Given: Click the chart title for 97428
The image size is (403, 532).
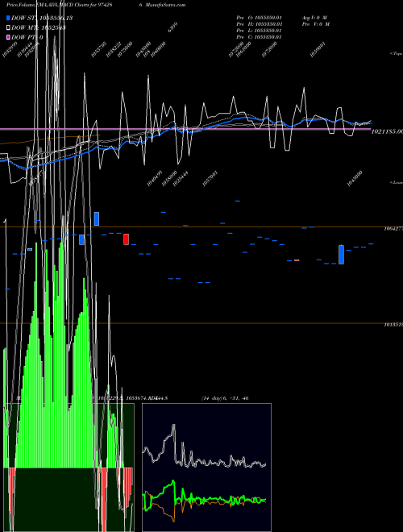Looking at the screenshot, I should tap(60, 5).
